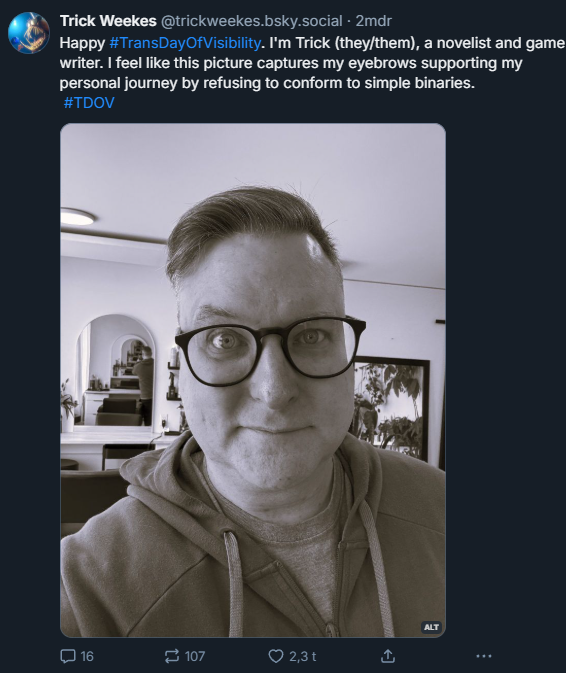Click the 'Happy' word starting the post
Image resolution: width=566 pixels, height=673 pixels.
coord(82,43)
